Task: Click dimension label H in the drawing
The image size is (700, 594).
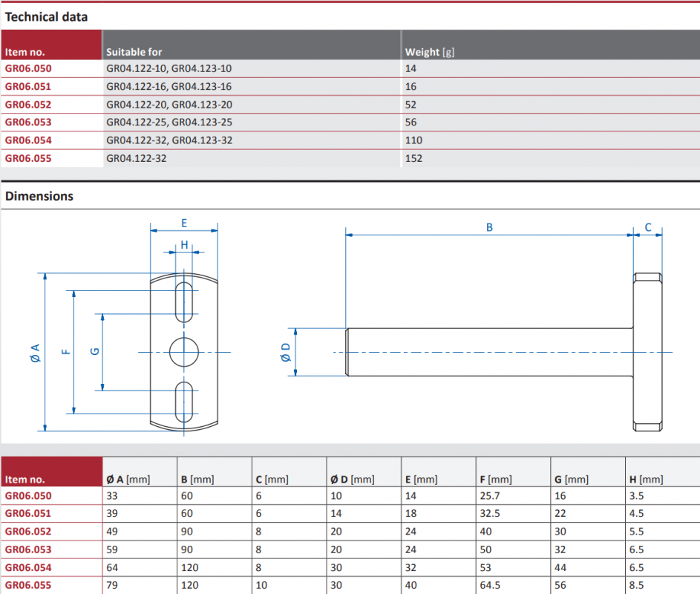Action: pos(184,245)
